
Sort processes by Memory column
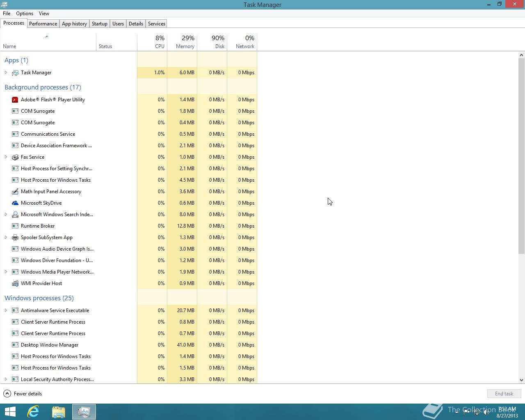pyautogui.click(x=182, y=42)
